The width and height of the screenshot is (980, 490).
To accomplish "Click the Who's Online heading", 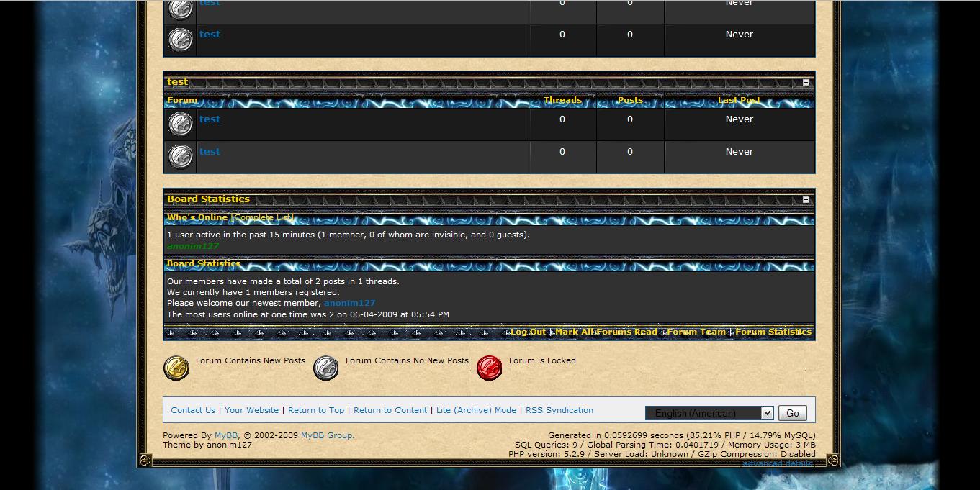I will pyautogui.click(x=197, y=217).
